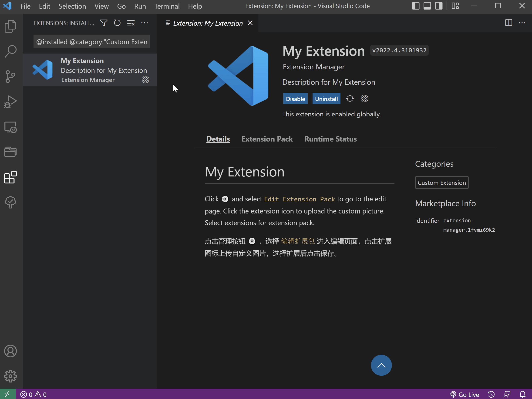Viewport: 532px width, 399px height.
Task: Click the Custom Extension category tag
Action: (x=441, y=182)
